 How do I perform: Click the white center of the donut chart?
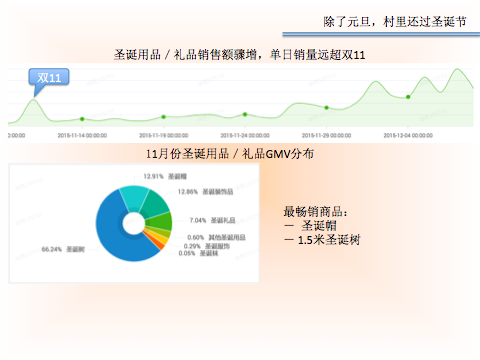[x=134, y=224]
